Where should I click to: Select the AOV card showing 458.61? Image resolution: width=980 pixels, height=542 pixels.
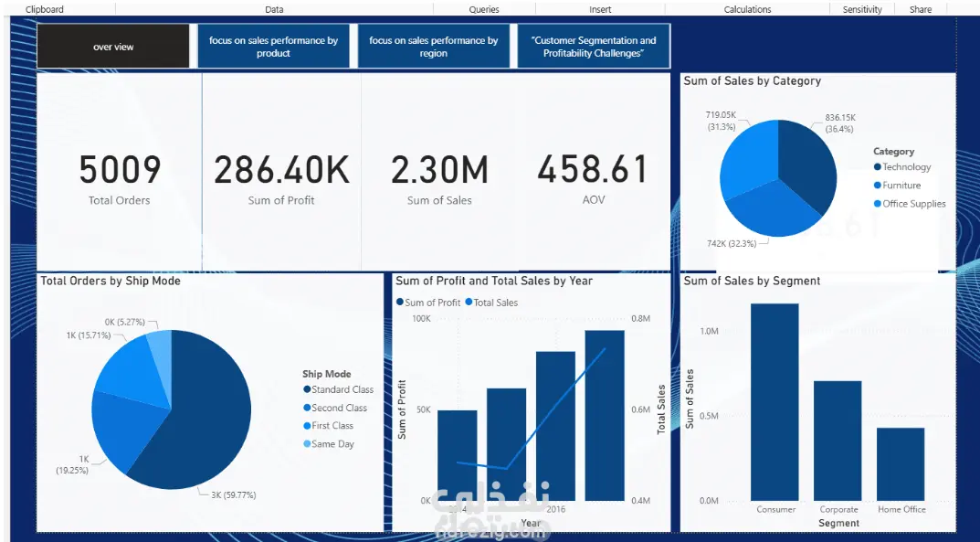click(x=593, y=172)
